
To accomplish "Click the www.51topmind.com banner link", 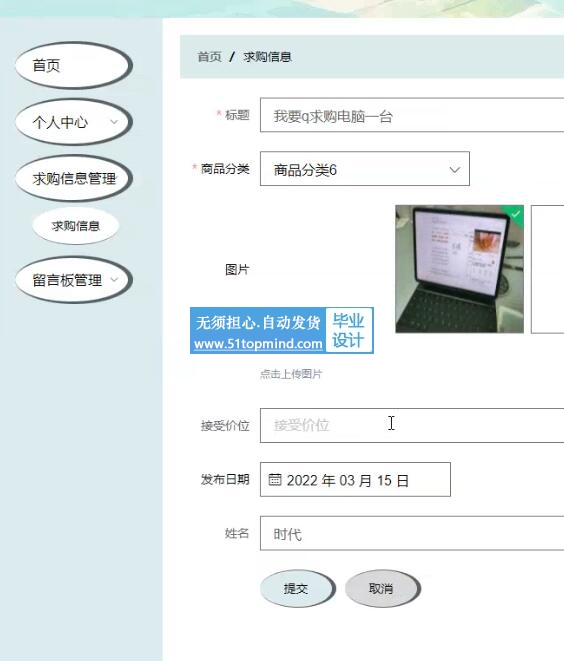I will pyautogui.click(x=258, y=344).
